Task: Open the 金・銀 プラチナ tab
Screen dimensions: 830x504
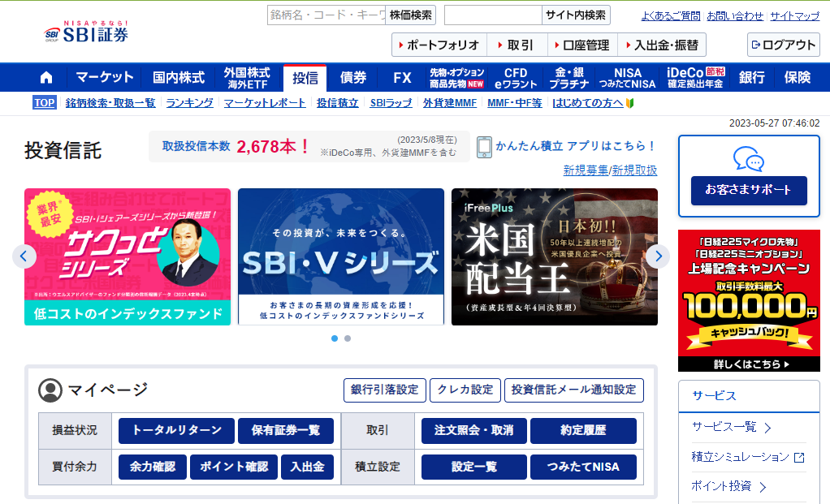Action: coord(569,78)
